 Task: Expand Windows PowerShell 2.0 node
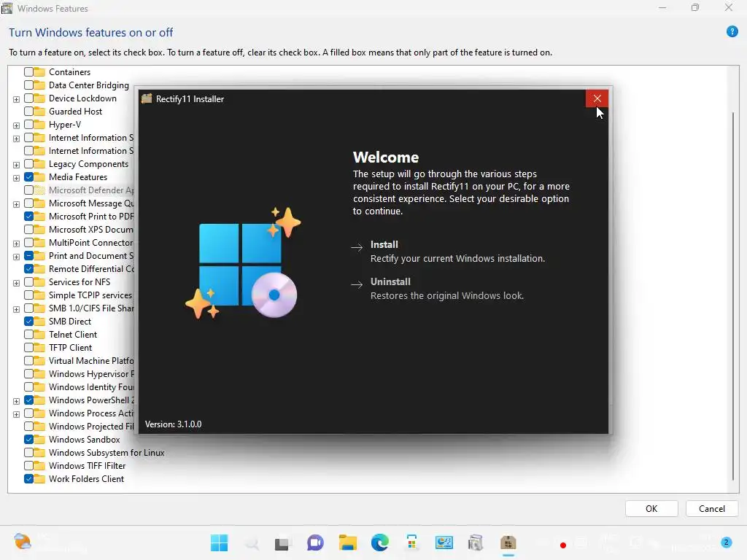(x=16, y=402)
